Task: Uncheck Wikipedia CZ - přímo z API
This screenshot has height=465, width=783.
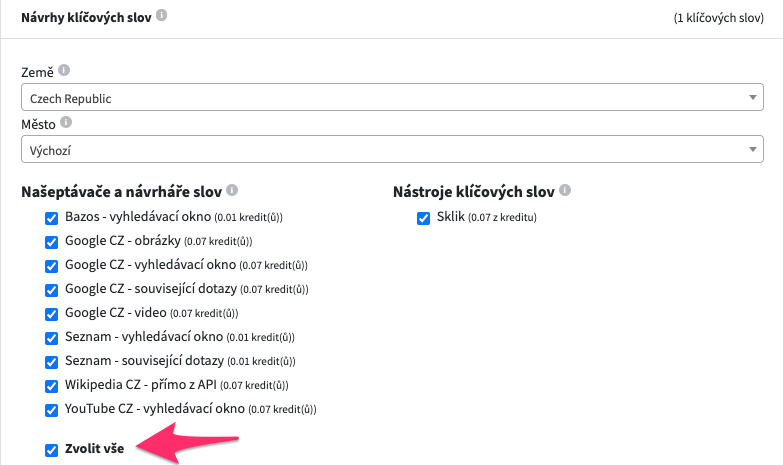Action: (51, 386)
